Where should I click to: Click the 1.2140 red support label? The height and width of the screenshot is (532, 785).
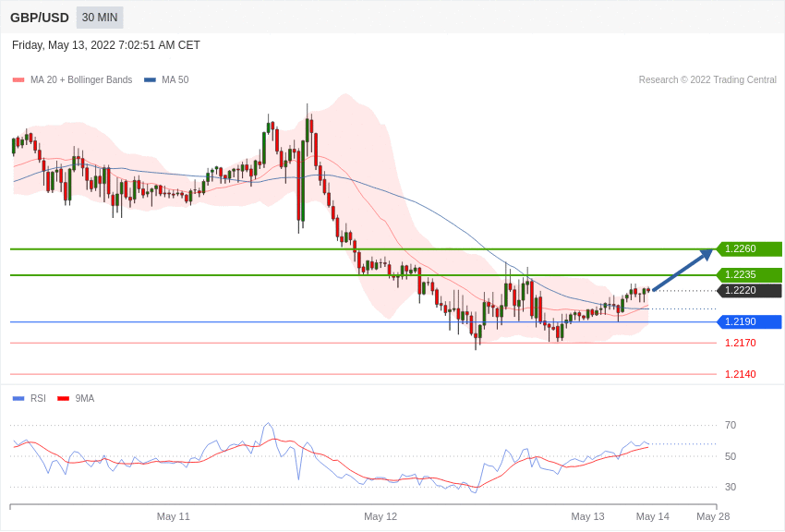tap(741, 374)
